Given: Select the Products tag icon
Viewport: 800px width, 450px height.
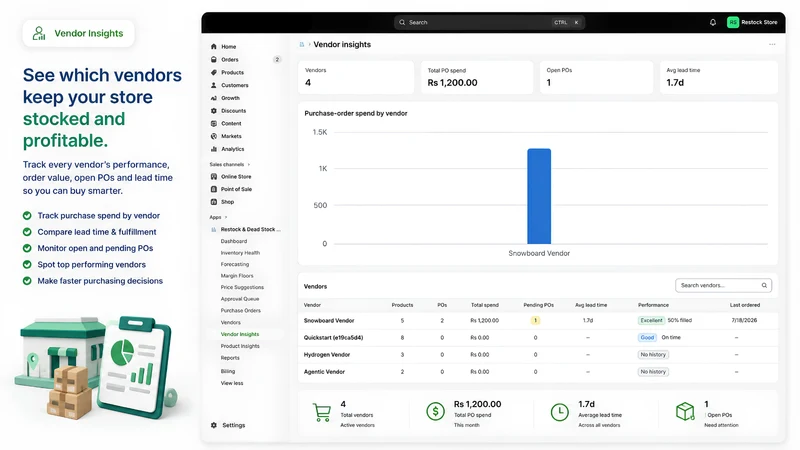Looking at the screenshot, I should [x=214, y=72].
